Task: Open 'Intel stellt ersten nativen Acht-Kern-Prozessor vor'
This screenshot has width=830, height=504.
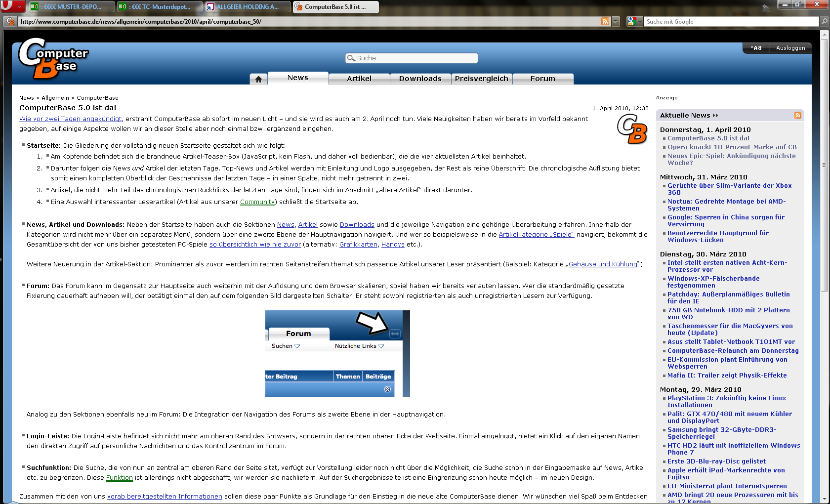Action: (727, 266)
